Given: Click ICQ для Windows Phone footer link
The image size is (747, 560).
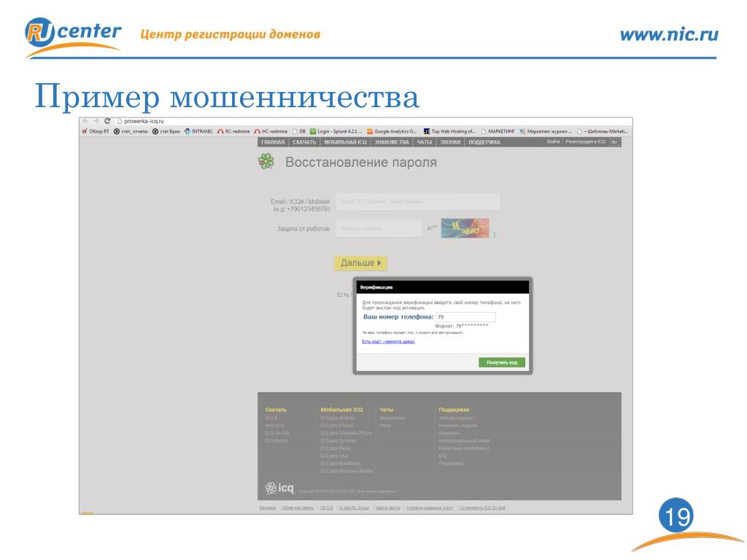Looking at the screenshot, I should point(347,433).
